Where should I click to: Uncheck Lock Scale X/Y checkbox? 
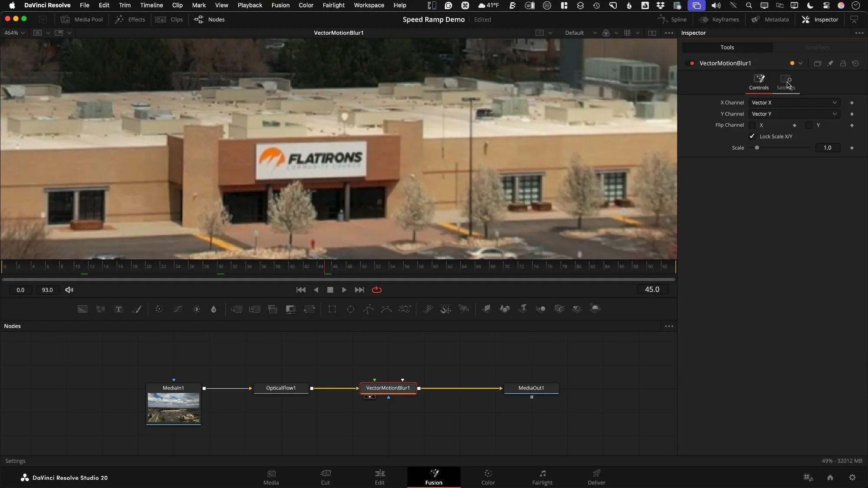tap(752, 136)
